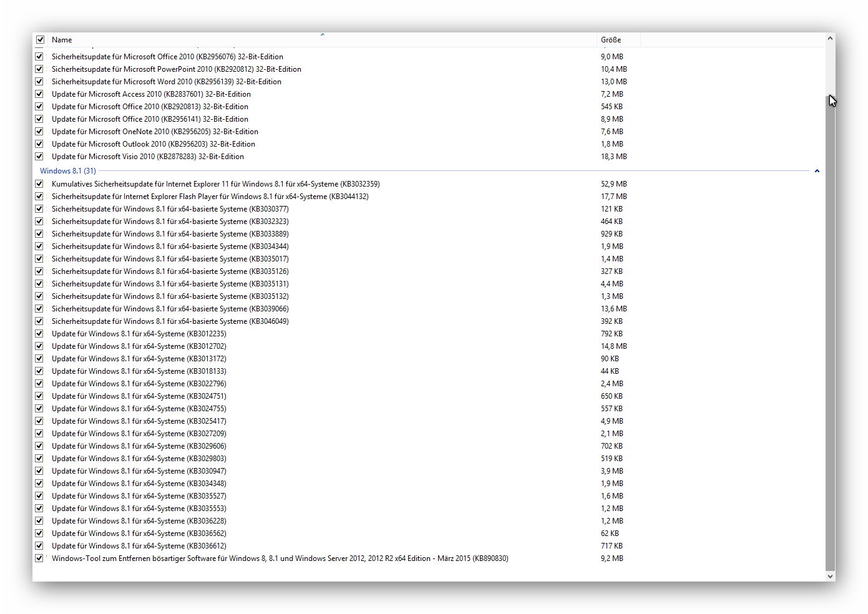Uncheck Kumulatives Sicherheitsupdate für Internet Explorer 11
This screenshot has height=614, width=868.
[39, 184]
